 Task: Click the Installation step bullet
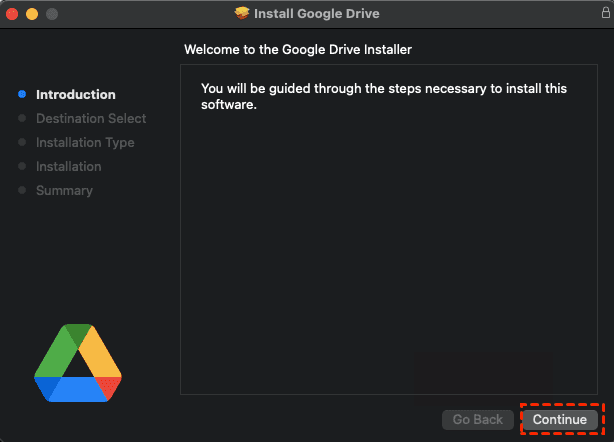pos(22,167)
